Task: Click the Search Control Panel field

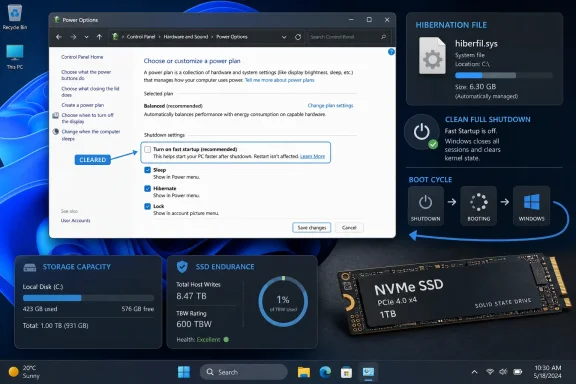Action: click(348, 37)
